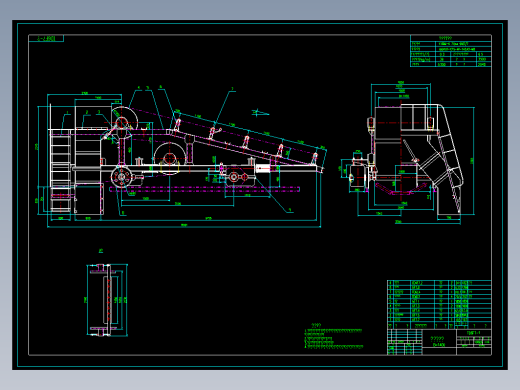This screenshot has height=390, width=520.
Task: Click the green technical requirements notes
Action: pyautogui.click(x=333, y=336)
